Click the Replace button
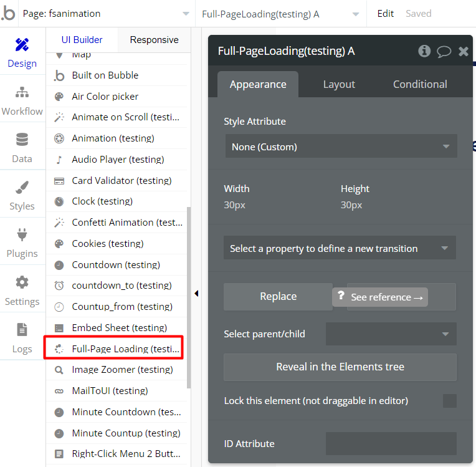 click(x=278, y=297)
